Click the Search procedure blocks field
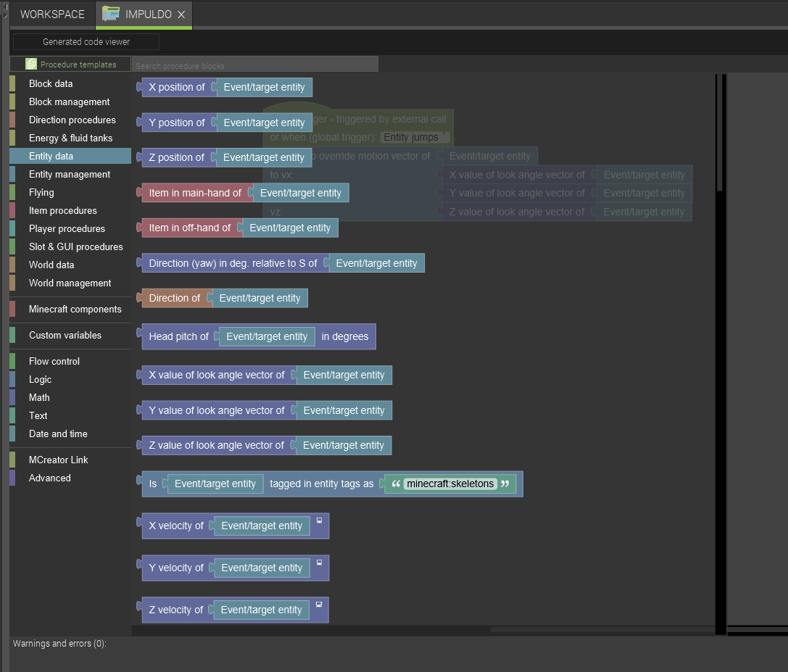The width and height of the screenshot is (788, 672). click(x=254, y=65)
